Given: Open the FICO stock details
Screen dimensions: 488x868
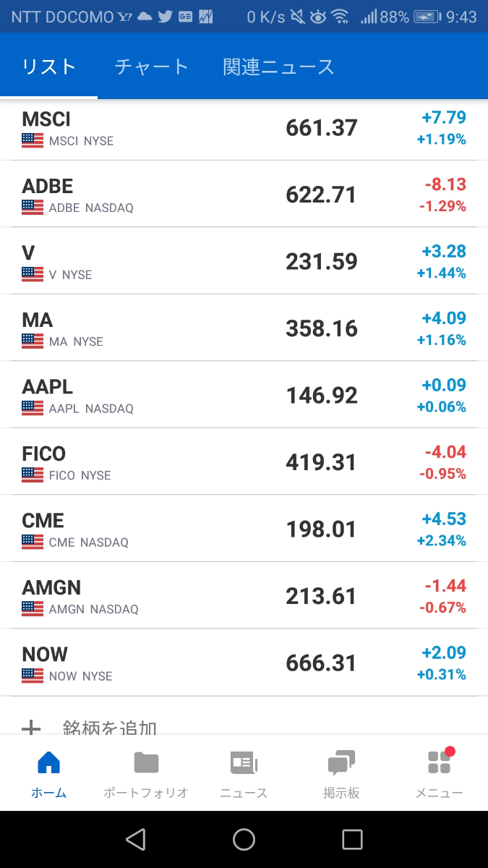Looking at the screenshot, I should pos(244,461).
